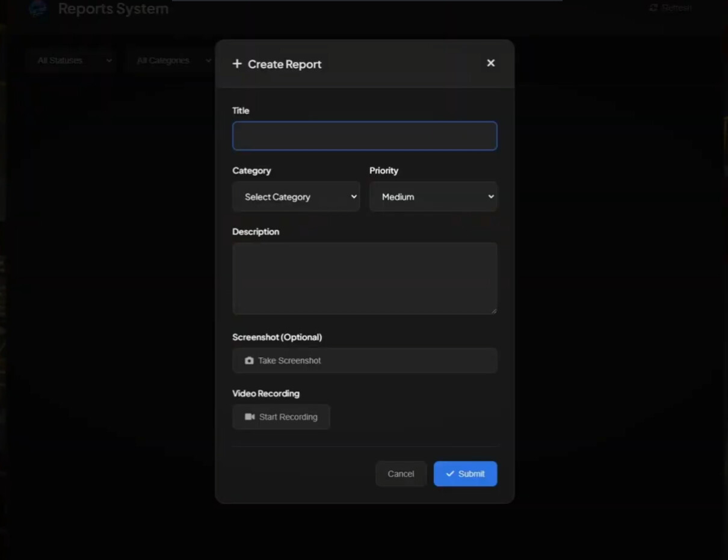Click inside the Description text area
Image resolution: width=728 pixels, height=560 pixels.
[x=365, y=278]
